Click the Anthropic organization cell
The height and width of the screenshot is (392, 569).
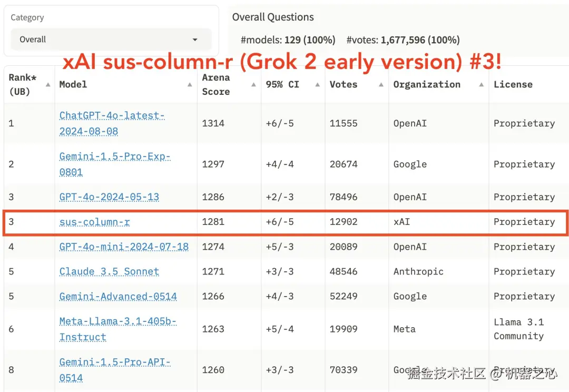coord(418,271)
